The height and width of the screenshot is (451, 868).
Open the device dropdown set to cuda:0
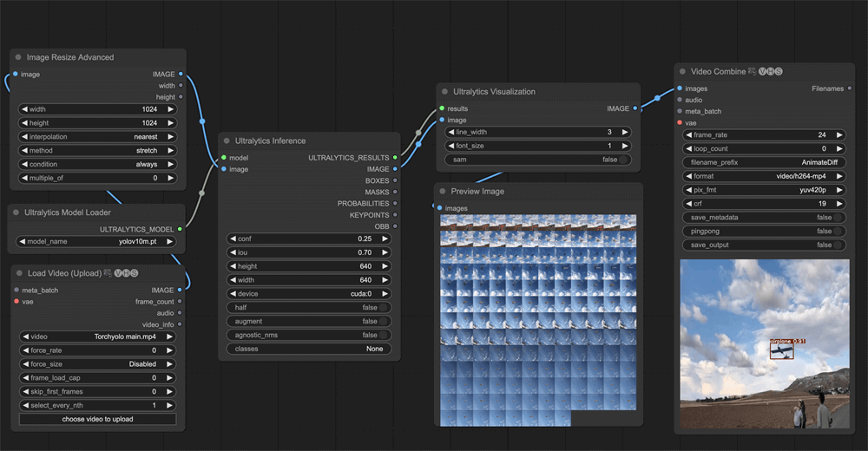click(309, 294)
